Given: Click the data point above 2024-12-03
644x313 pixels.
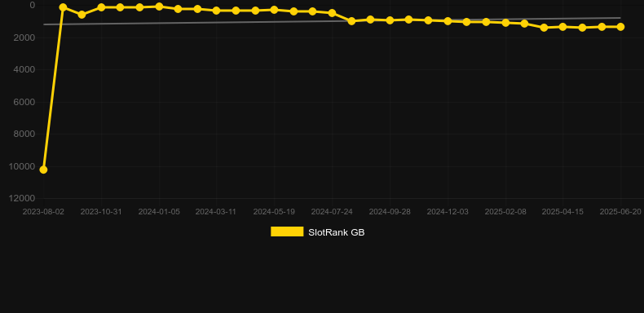Looking at the screenshot, I should point(448,21).
